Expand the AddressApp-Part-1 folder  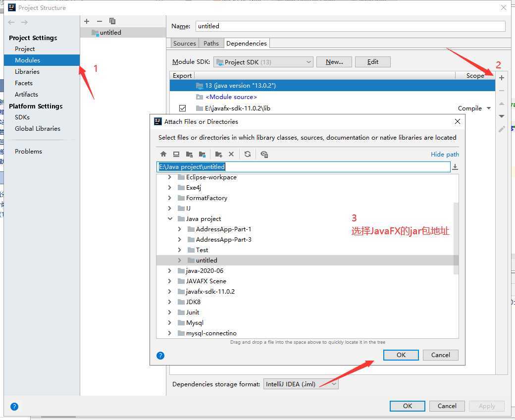point(179,229)
